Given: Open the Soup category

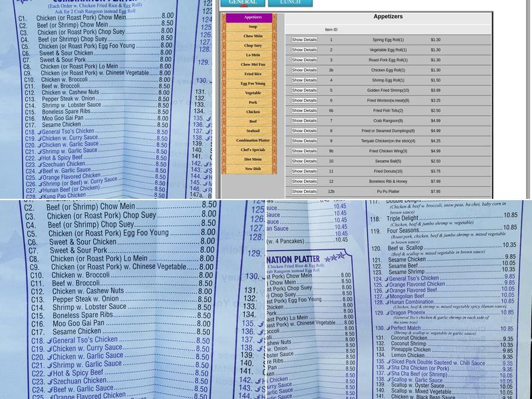Looking at the screenshot, I should pos(253,27).
